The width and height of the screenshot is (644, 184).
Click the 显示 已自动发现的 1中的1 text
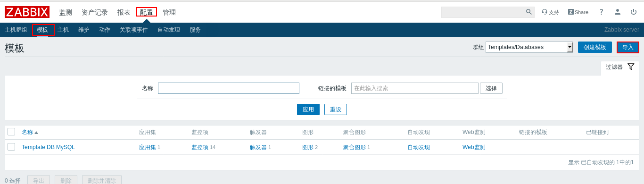(601, 162)
